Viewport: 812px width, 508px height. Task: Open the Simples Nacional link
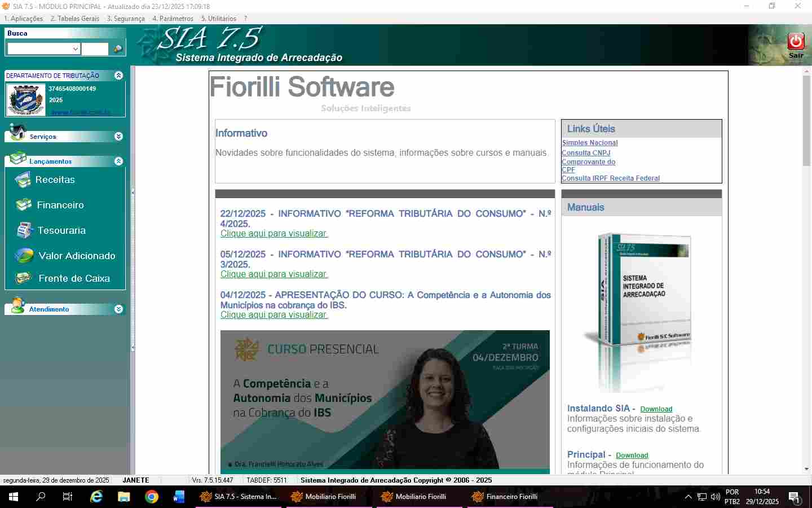[589, 143]
